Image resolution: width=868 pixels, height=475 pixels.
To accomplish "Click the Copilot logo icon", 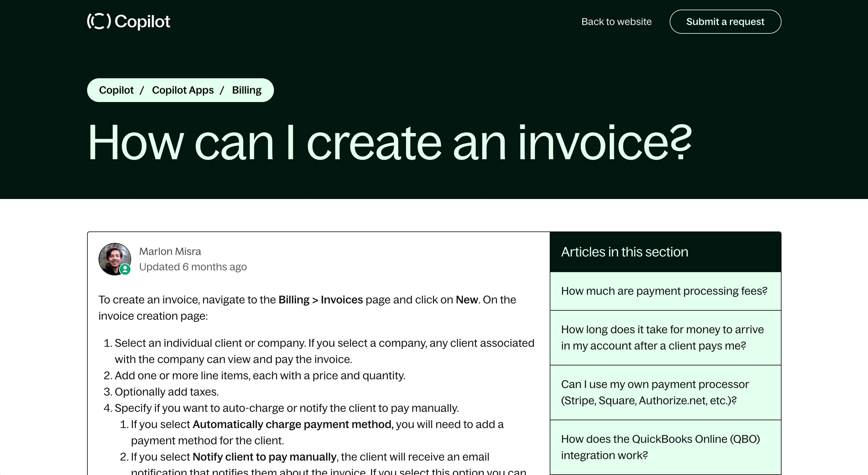I will click(x=99, y=21).
